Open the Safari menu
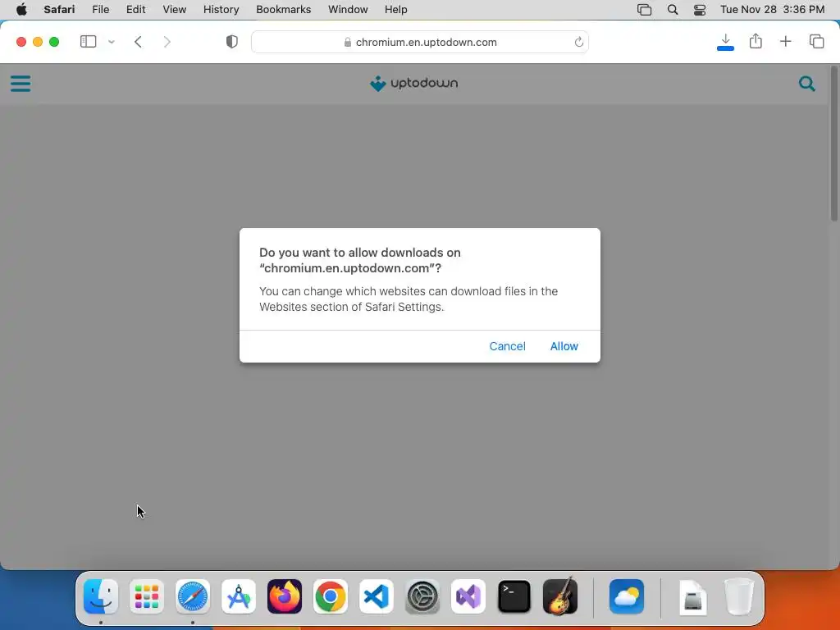 (59, 10)
